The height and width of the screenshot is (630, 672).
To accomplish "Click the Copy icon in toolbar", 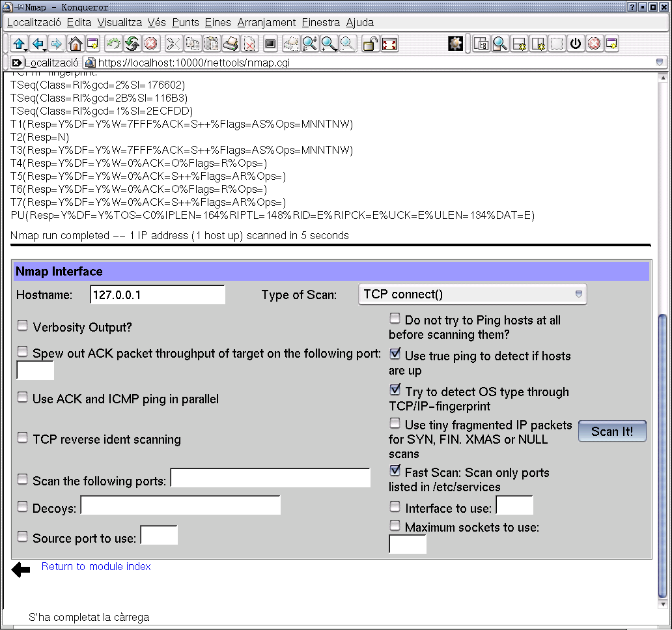I will coord(193,44).
